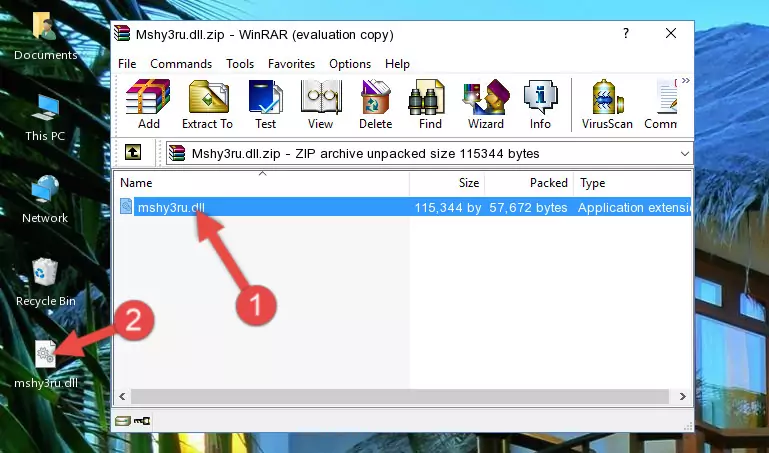Select the Recycle Bin desktop icon
Image resolution: width=769 pixels, height=453 pixels.
pyautogui.click(x=45, y=282)
